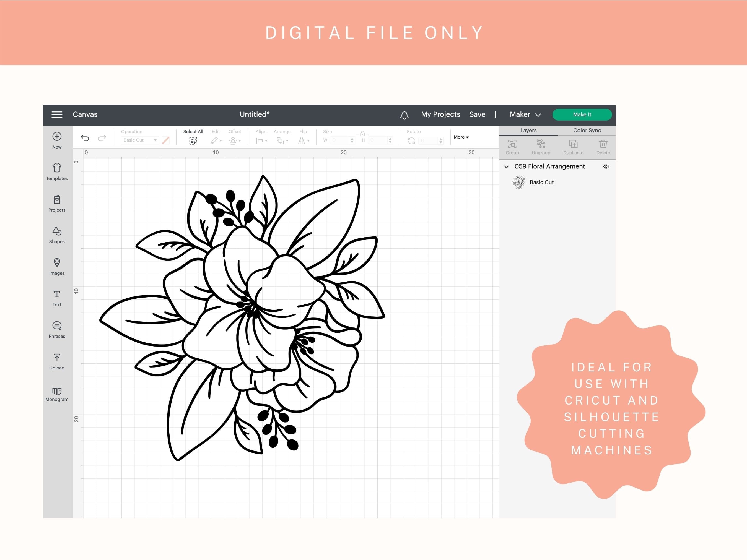Click the height size input field
The height and width of the screenshot is (560, 747).
(380, 140)
